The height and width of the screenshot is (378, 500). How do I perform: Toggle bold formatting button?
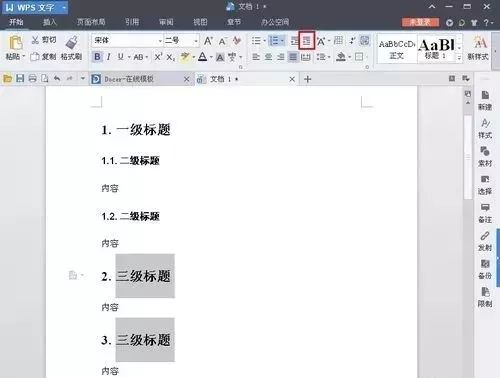coord(97,57)
